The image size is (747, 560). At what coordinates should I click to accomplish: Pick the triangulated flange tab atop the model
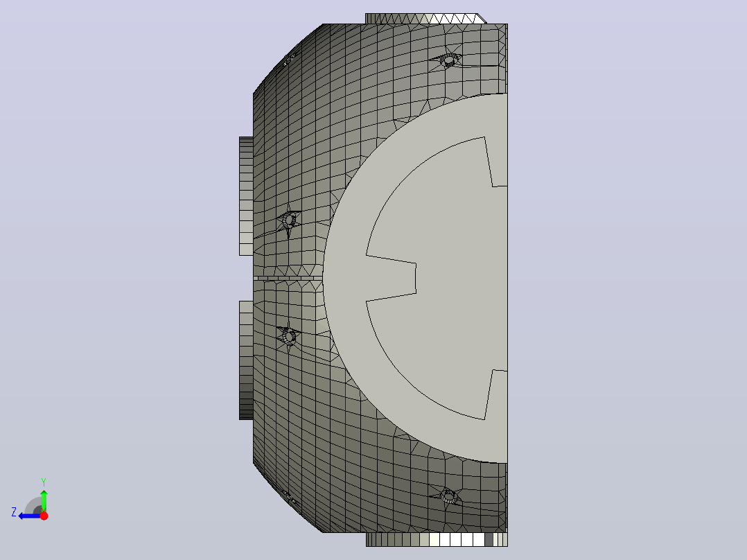coord(425,19)
